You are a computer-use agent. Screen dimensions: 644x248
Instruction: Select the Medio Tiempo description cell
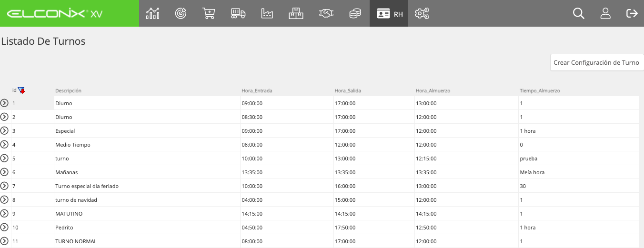pyautogui.click(x=147, y=145)
